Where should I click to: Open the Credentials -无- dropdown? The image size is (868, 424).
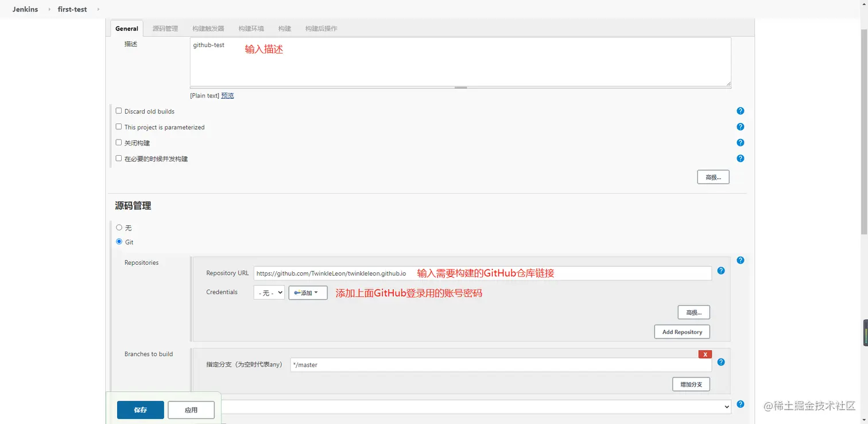(269, 292)
